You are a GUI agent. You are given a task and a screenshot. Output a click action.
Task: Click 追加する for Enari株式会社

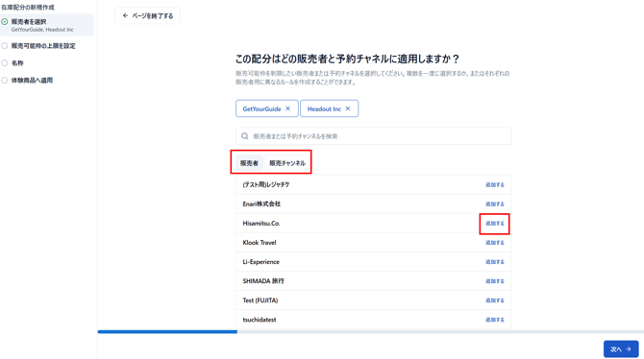[x=494, y=204]
